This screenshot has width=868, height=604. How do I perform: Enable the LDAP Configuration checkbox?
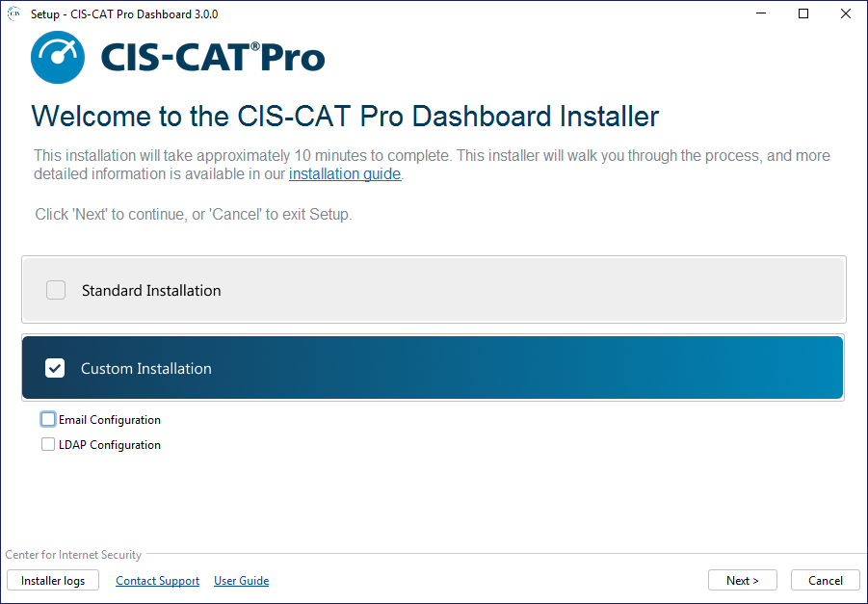(x=48, y=445)
